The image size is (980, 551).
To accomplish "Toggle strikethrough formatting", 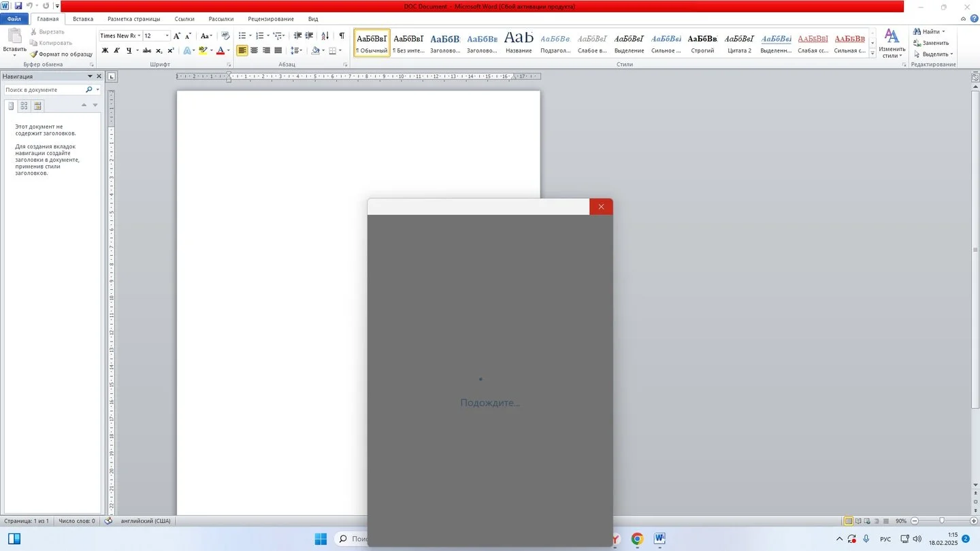I will click(x=146, y=50).
